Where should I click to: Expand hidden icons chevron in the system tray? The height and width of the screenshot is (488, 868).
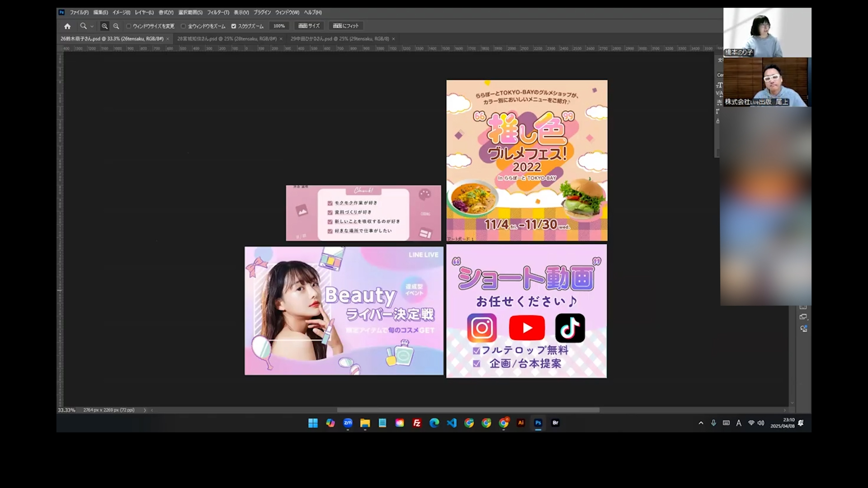tap(701, 423)
